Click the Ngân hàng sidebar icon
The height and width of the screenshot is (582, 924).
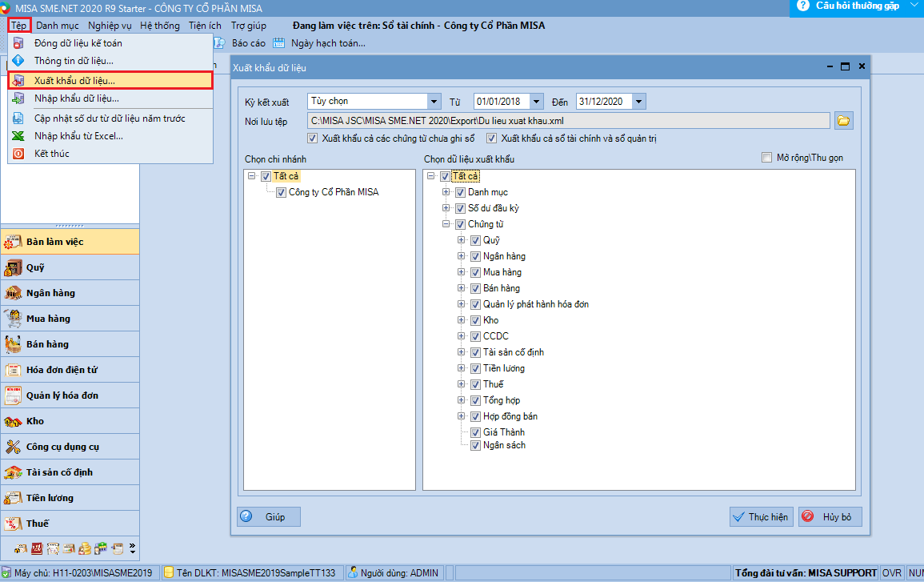(13, 292)
